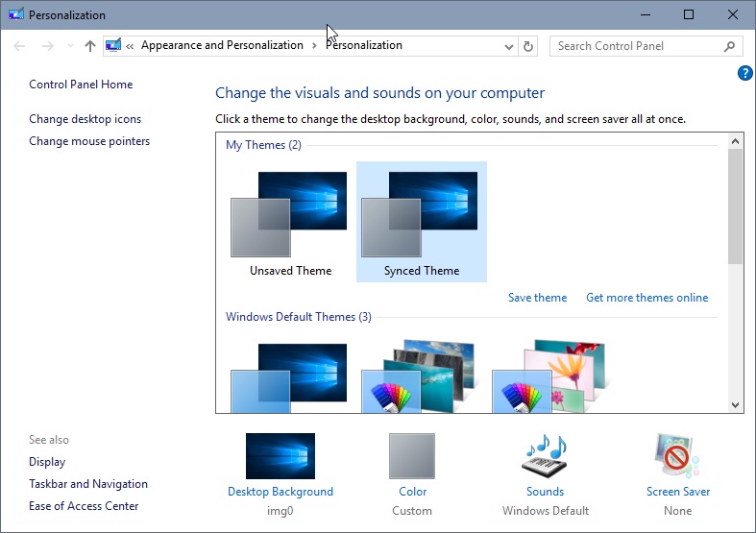Open Ease of Access Center link

click(84, 506)
